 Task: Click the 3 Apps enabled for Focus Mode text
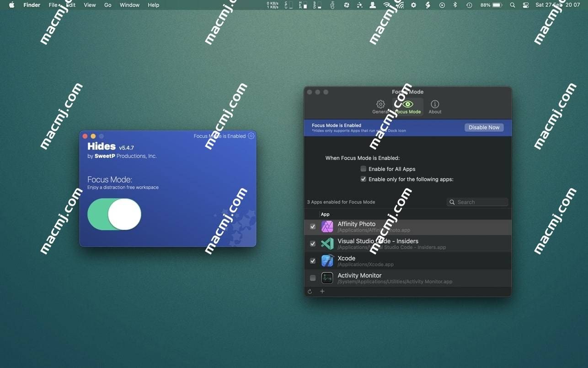point(341,202)
